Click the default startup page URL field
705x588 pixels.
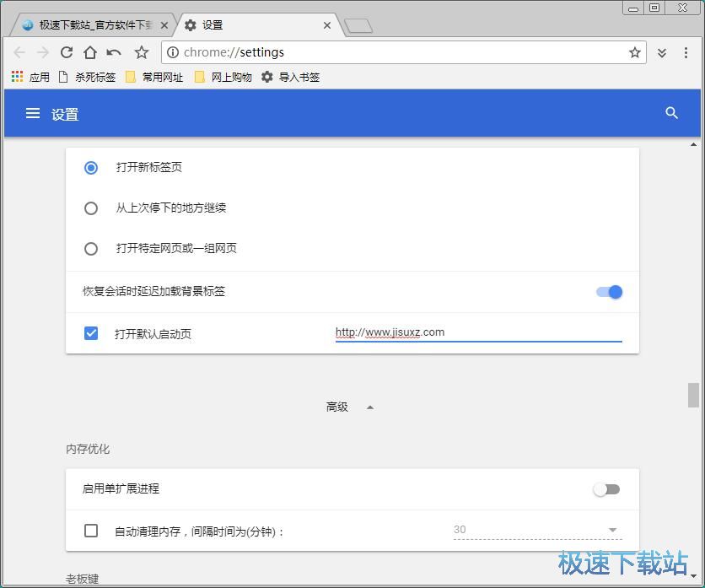478,333
